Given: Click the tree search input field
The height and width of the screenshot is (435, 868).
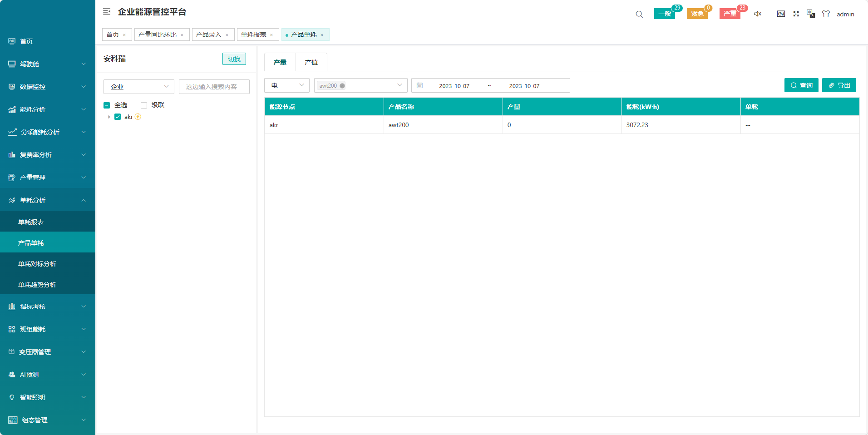Looking at the screenshot, I should (214, 87).
